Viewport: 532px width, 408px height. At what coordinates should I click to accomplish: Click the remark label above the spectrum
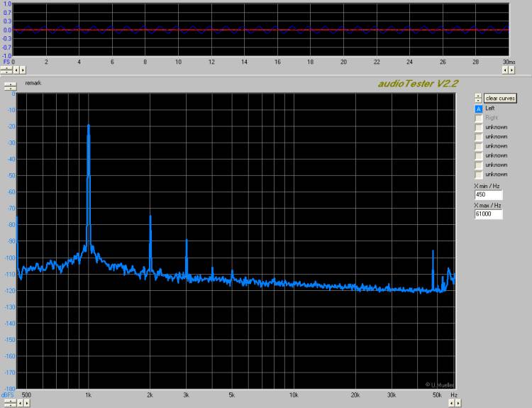(x=33, y=83)
